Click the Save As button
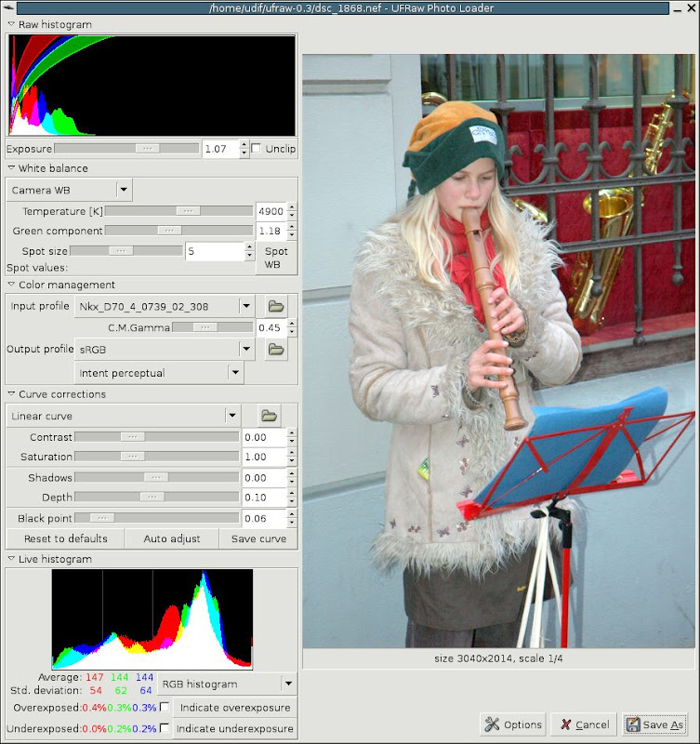 tap(655, 724)
